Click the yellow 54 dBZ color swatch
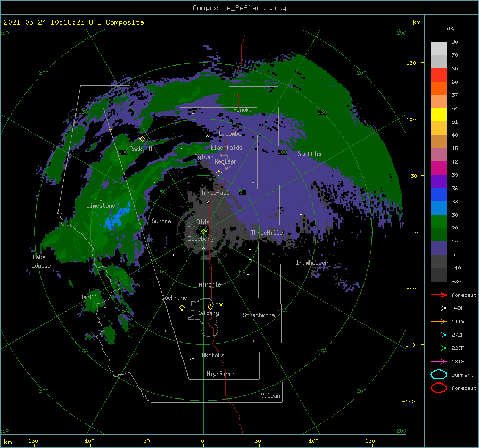479x448 pixels. click(x=439, y=115)
